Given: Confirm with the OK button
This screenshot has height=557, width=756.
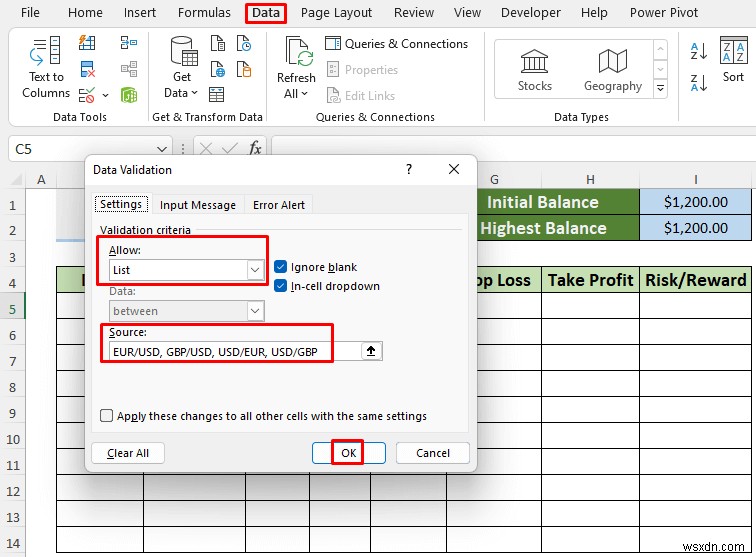Looking at the screenshot, I should click(349, 453).
